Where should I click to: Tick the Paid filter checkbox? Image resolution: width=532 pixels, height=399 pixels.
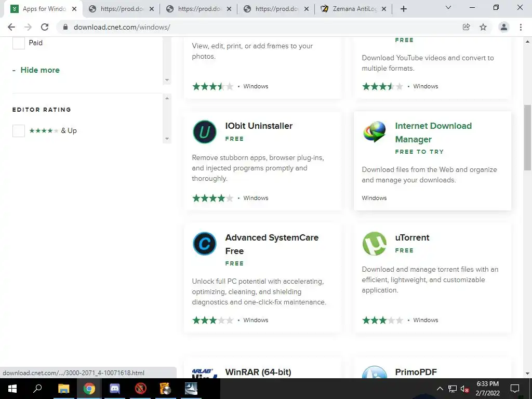[x=19, y=43]
